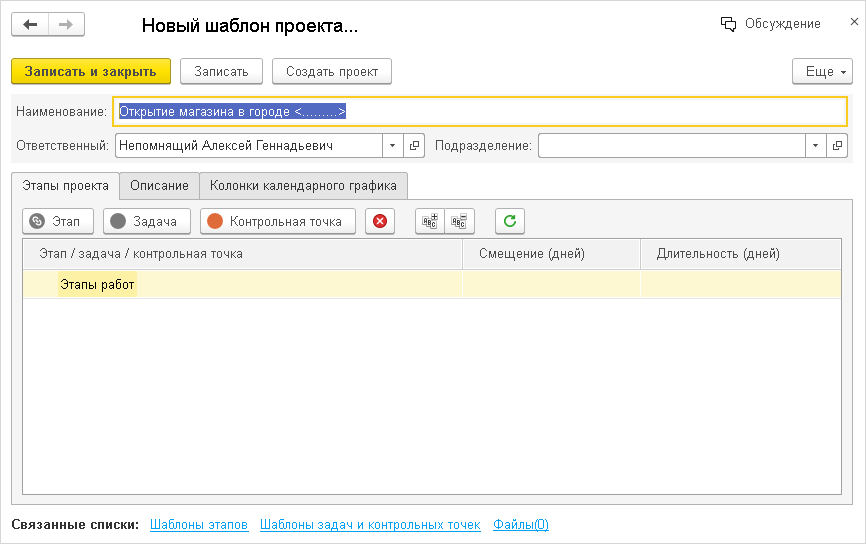Open the Колонки календарного графика tab
866x544 pixels.
tap(303, 186)
